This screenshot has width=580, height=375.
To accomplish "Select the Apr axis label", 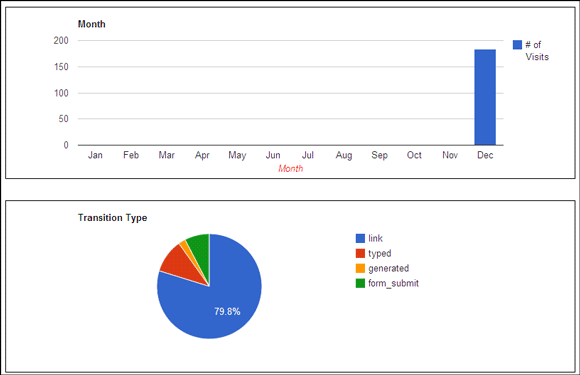I will pyautogui.click(x=202, y=155).
